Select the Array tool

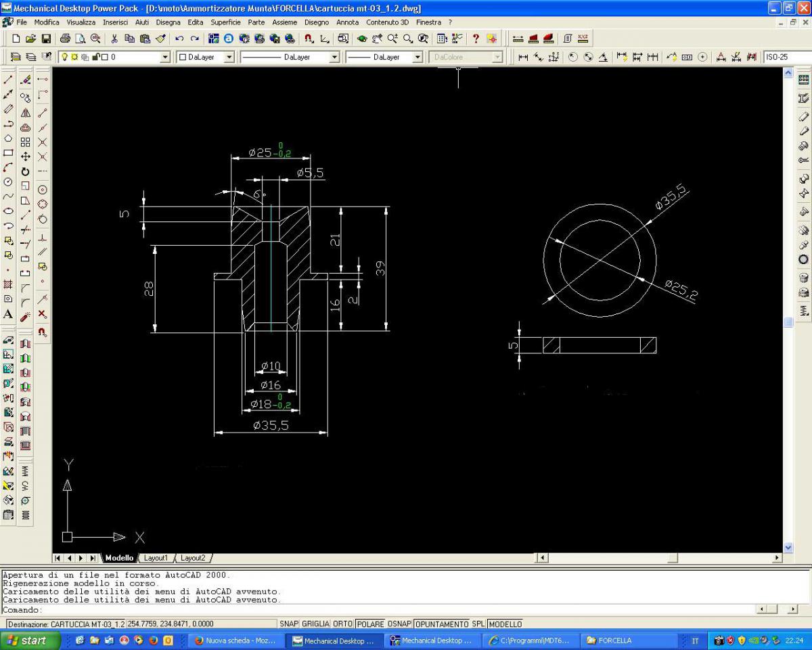coord(25,142)
